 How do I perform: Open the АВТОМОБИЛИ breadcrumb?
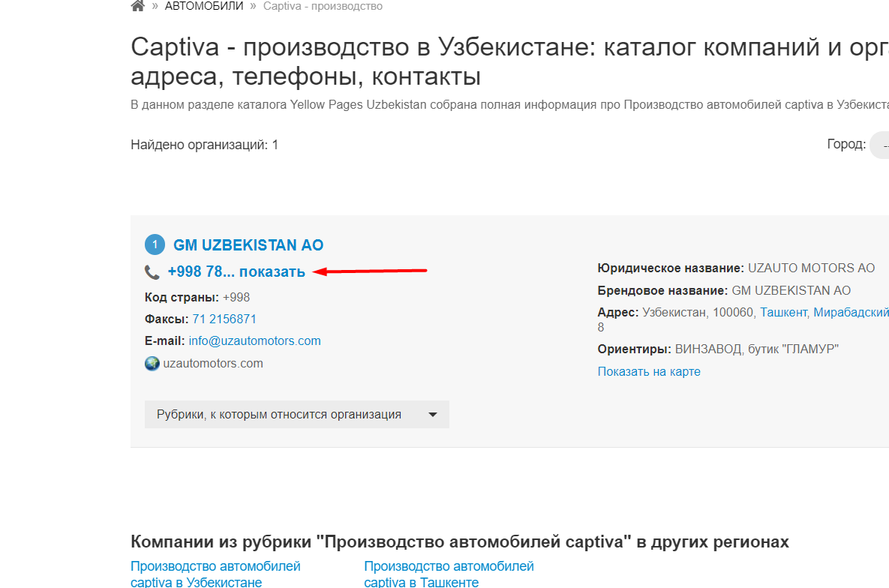[204, 6]
